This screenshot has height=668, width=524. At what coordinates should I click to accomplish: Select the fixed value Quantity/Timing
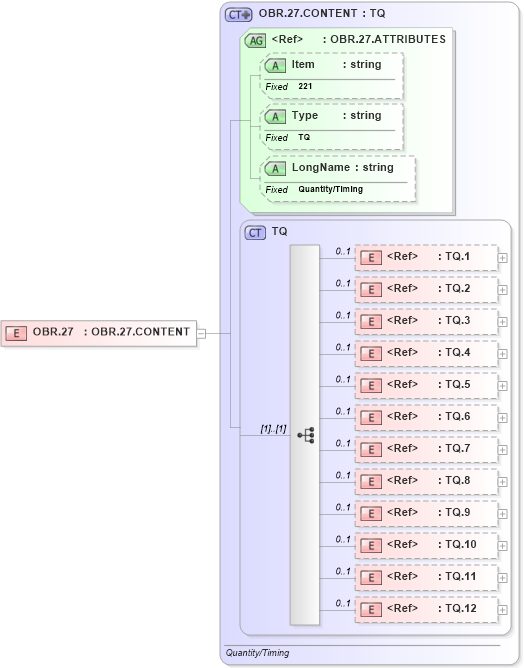[x=331, y=189]
